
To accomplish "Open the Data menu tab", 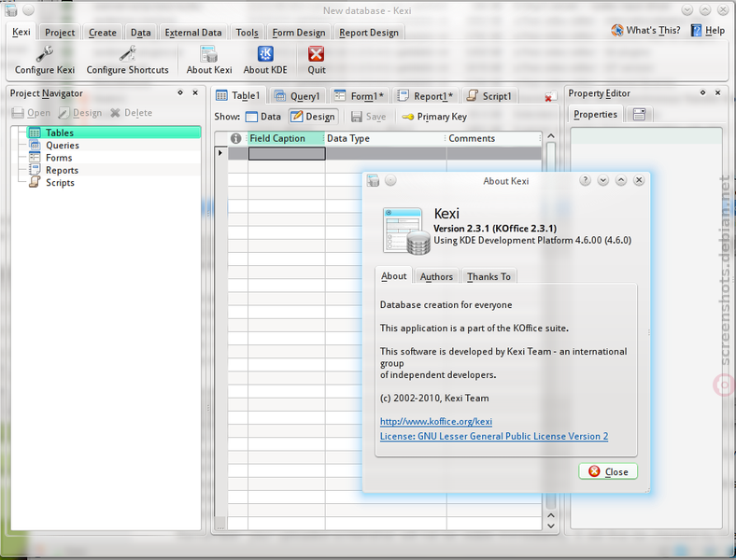I will click(x=140, y=33).
